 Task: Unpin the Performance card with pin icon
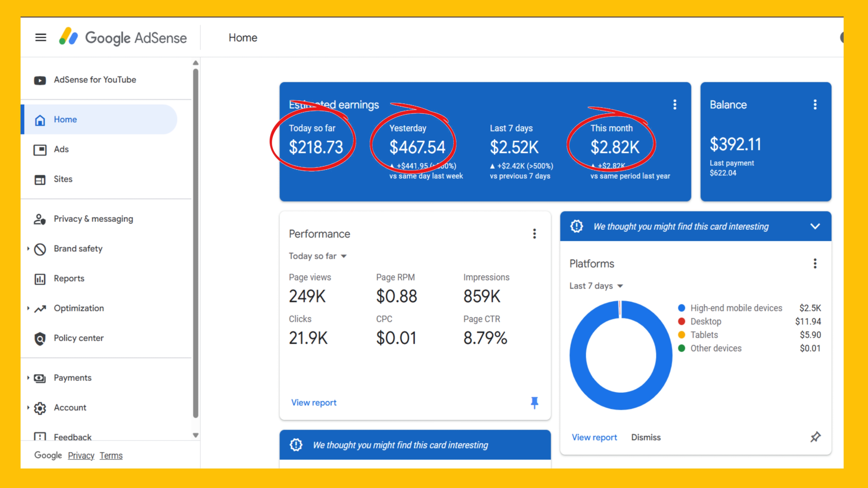click(x=534, y=402)
